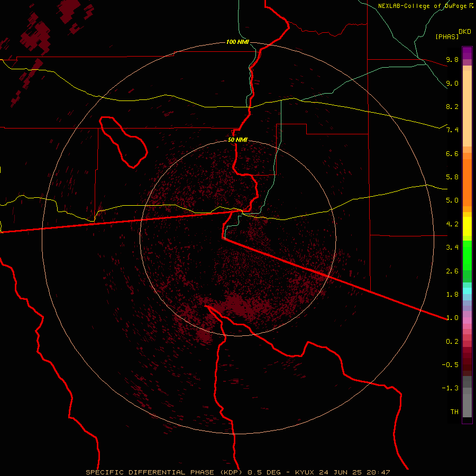The image size is (476, 476).
Task: Click the 0.2 scale value
Action: click(x=452, y=342)
